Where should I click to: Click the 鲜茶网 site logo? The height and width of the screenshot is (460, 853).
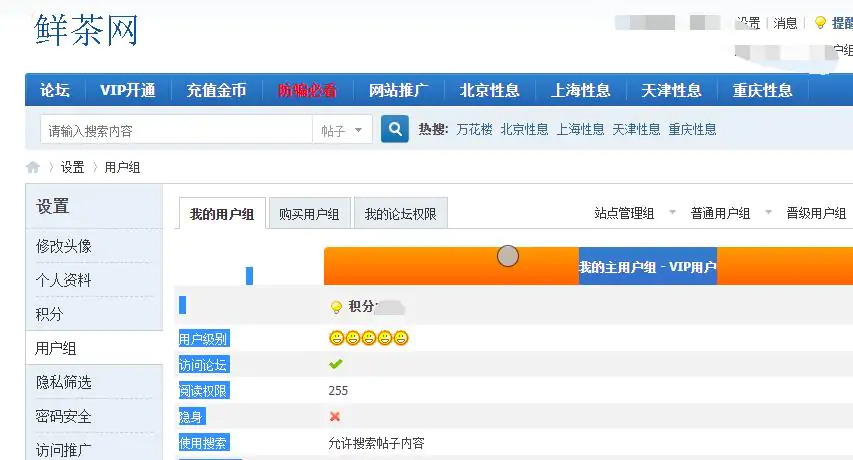coord(86,30)
